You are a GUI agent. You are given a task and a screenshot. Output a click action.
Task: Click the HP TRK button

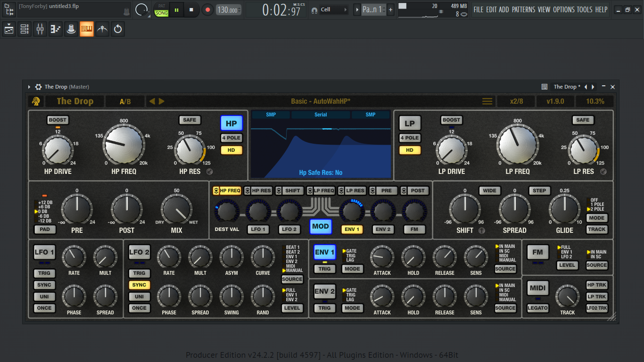click(x=597, y=285)
